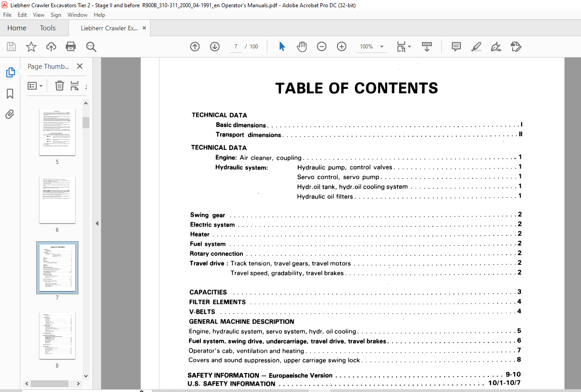This screenshot has width=581, height=392.
Task: Select the page 8 thumbnail
Action: 57,335
